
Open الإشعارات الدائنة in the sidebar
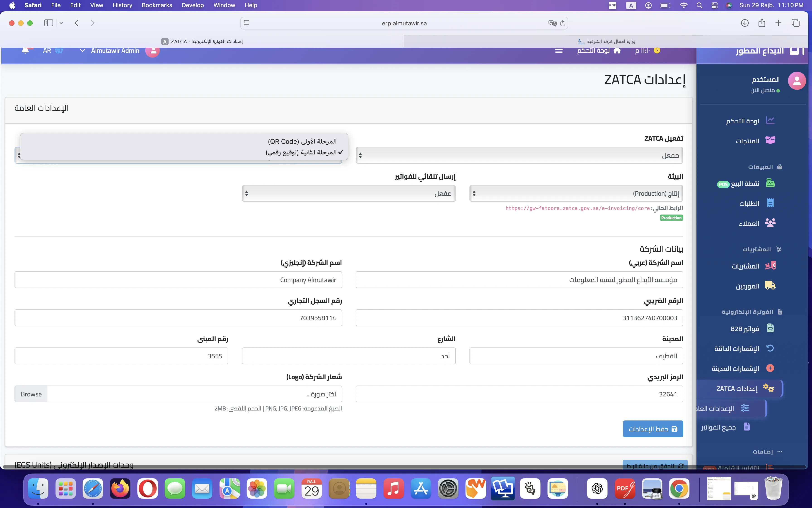pos(744,348)
